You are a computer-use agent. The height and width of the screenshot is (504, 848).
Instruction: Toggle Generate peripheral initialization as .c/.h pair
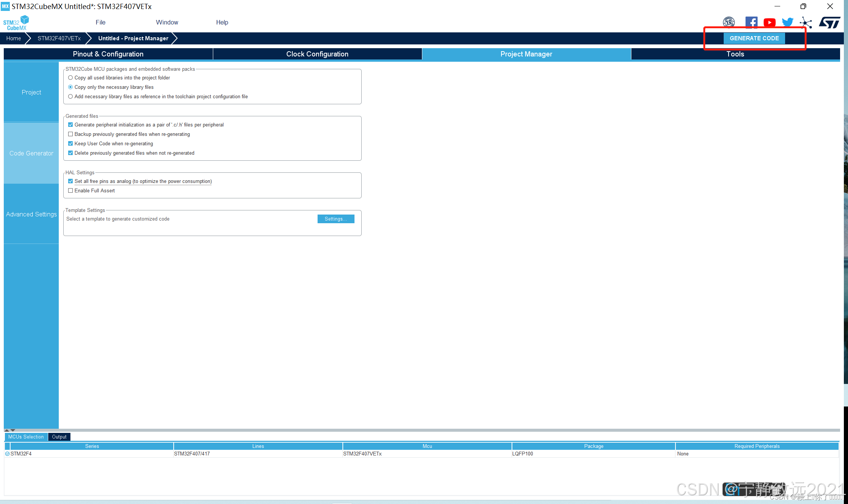pos(70,125)
